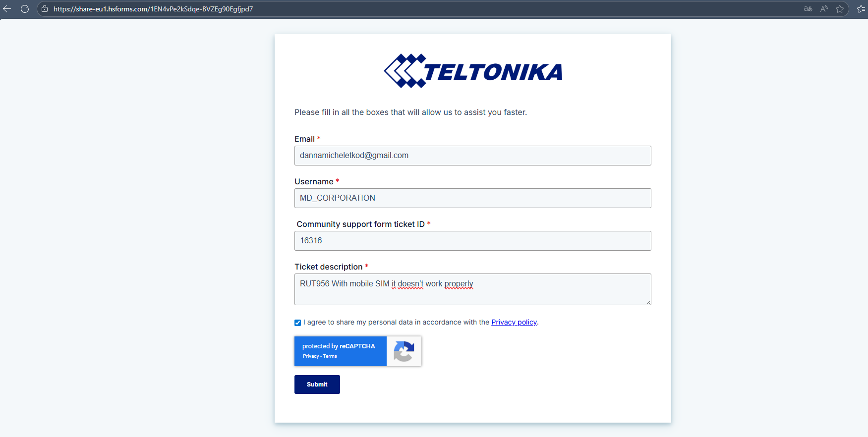Open the Privacy policy link
The image size is (868, 437).
click(514, 322)
